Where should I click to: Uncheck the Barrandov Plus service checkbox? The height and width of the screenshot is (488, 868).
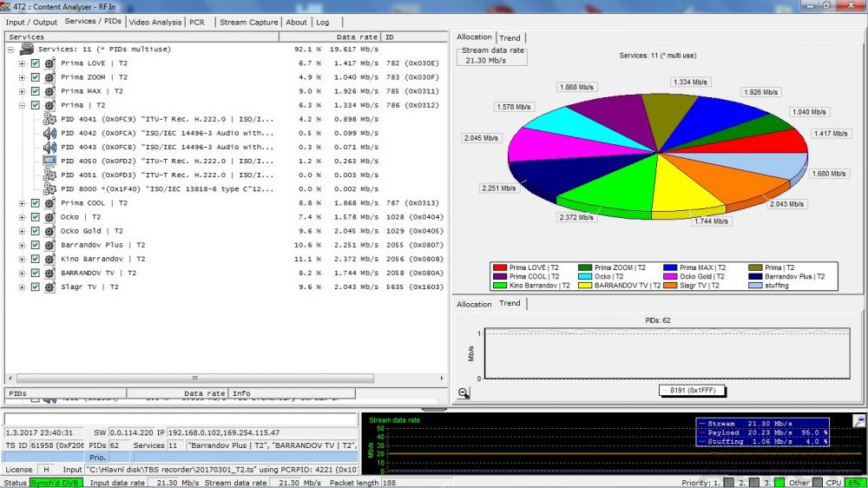click(x=36, y=245)
